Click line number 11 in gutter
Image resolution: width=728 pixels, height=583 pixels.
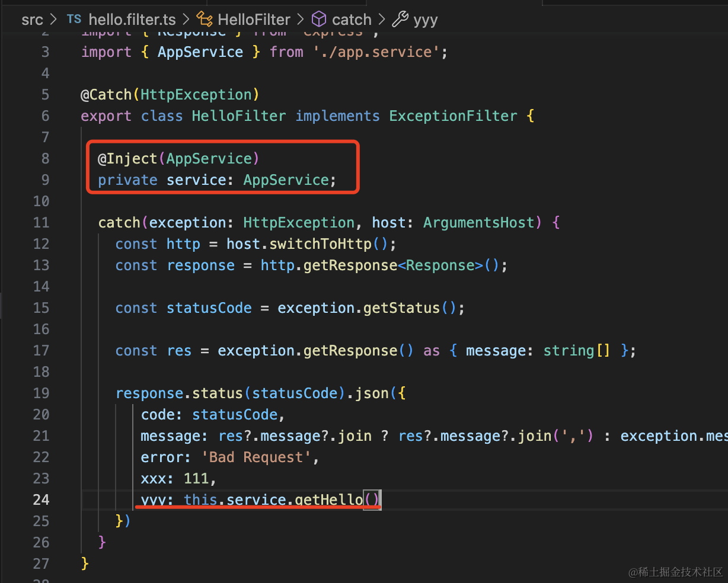41,222
